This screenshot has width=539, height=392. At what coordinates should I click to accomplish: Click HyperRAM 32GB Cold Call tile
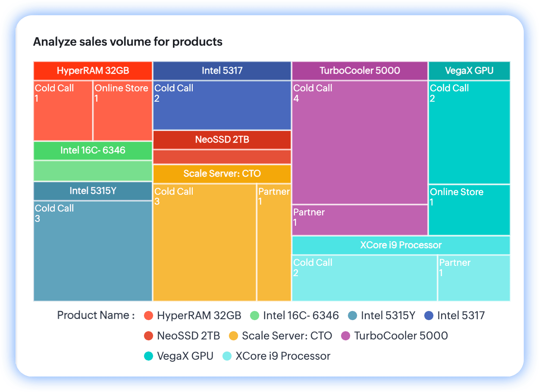[x=63, y=111]
